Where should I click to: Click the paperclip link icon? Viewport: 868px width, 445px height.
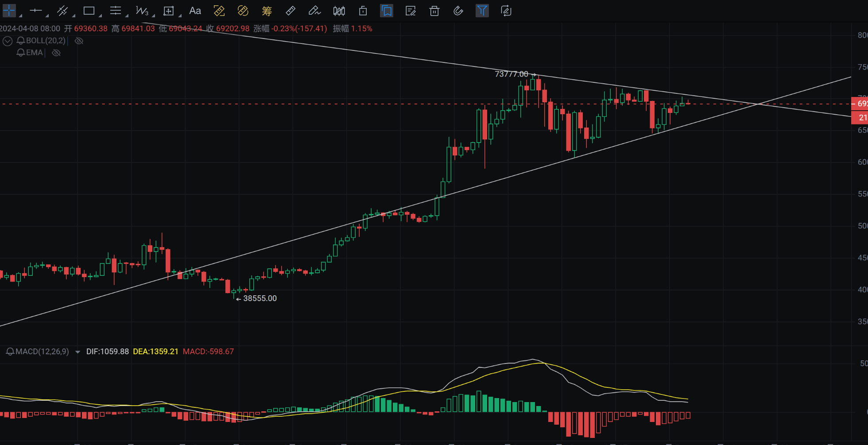(458, 11)
